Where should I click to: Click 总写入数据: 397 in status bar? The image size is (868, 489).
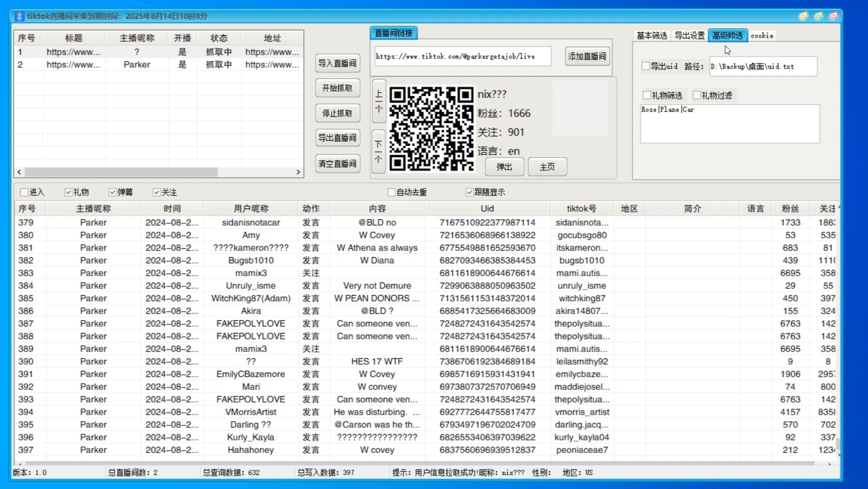point(326,472)
